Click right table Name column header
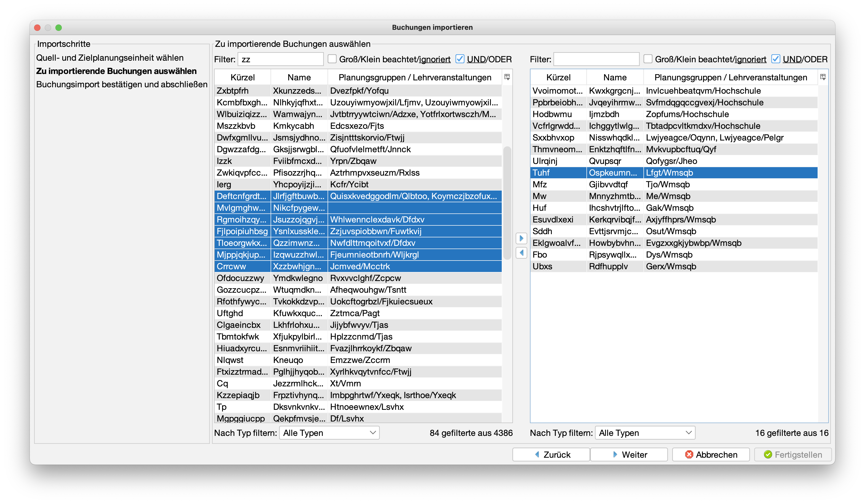This screenshot has width=865, height=504. point(615,77)
